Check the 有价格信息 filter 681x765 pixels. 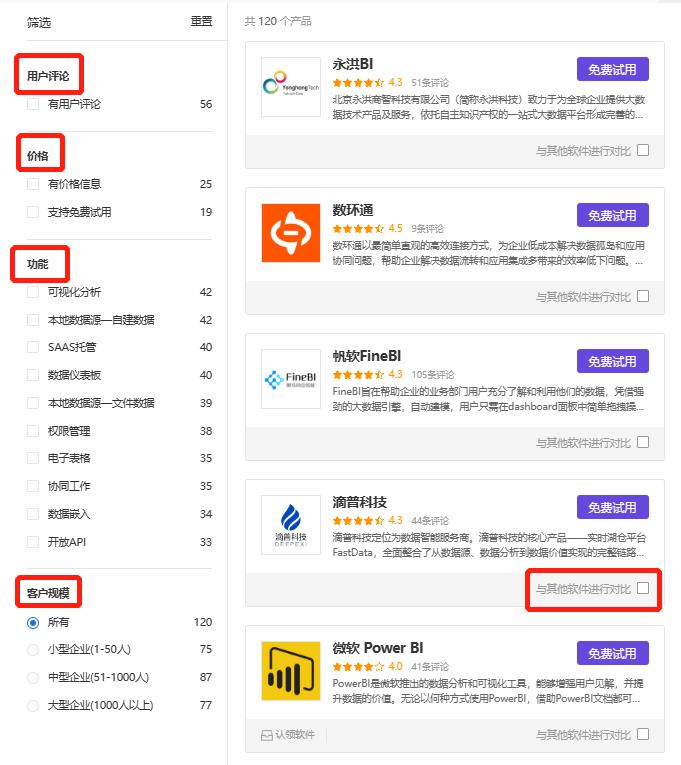click(33, 184)
